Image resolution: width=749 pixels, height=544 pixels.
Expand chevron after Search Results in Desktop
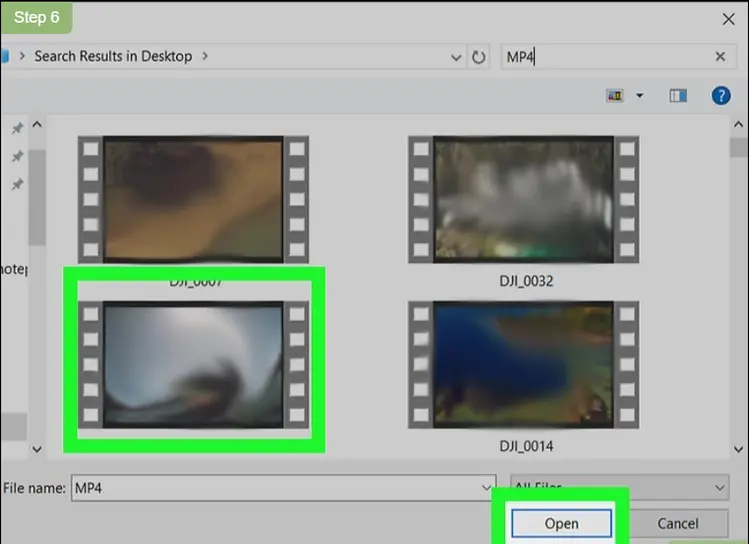click(x=205, y=56)
